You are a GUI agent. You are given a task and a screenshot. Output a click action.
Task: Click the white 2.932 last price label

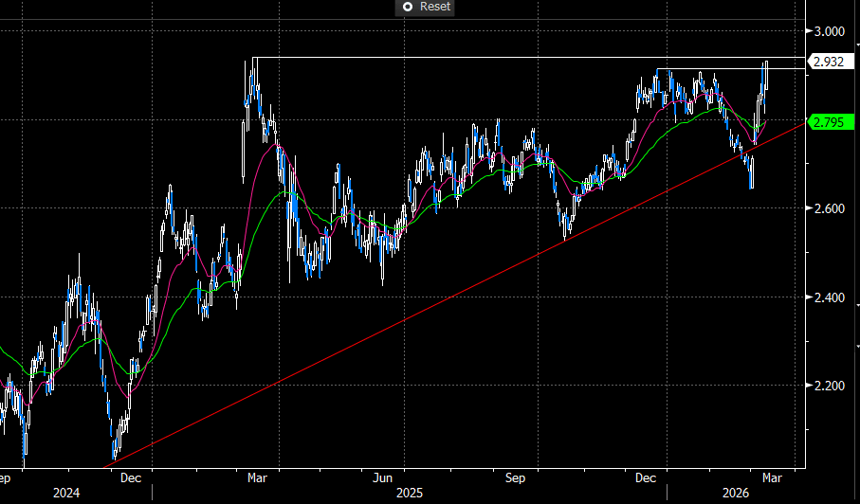click(x=832, y=62)
